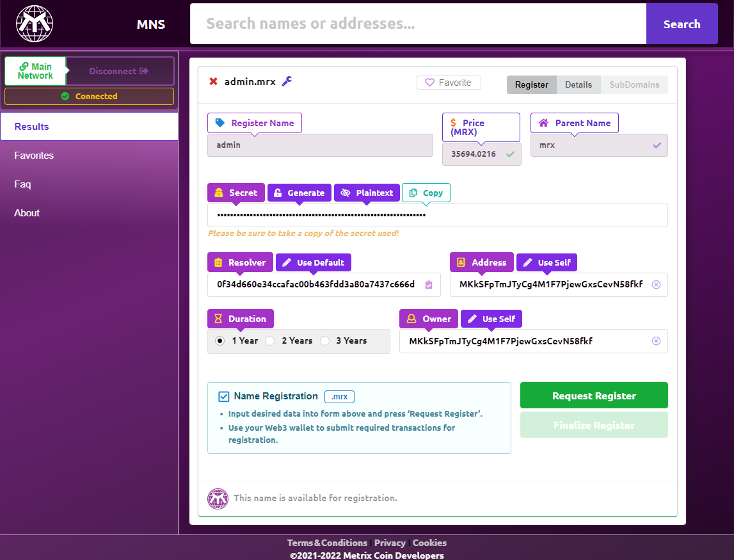Switch to the Details tab
The width and height of the screenshot is (734, 560).
pyautogui.click(x=578, y=84)
